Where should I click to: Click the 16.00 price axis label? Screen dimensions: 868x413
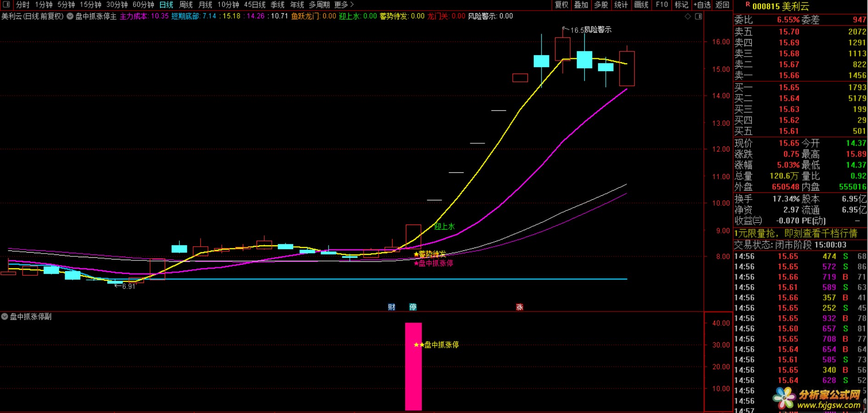[x=721, y=42]
